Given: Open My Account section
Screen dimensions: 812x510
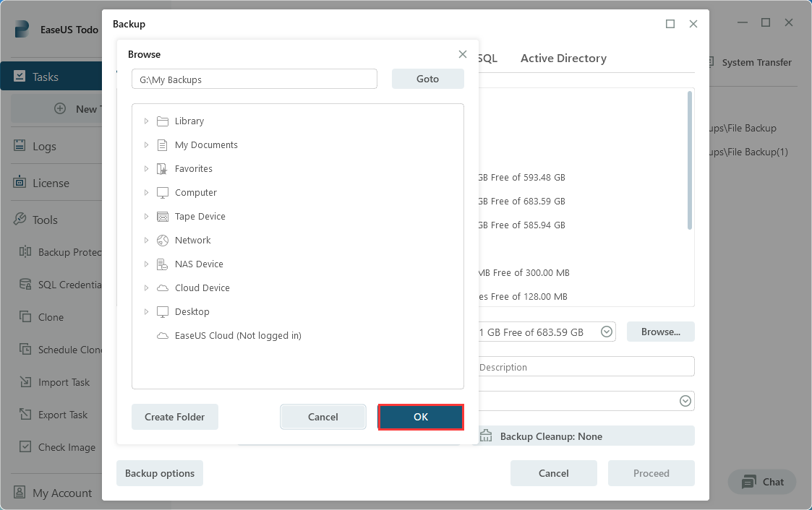Looking at the screenshot, I should tap(54, 492).
